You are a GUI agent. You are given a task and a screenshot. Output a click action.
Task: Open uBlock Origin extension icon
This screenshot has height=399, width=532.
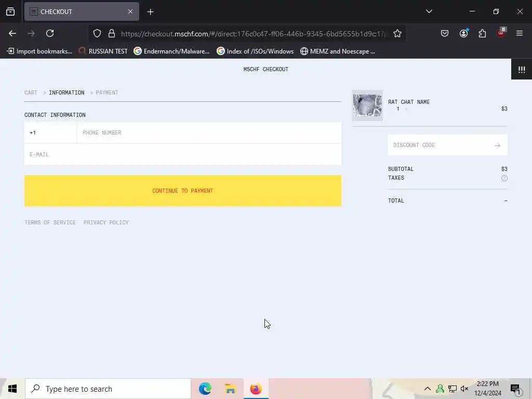501,33
